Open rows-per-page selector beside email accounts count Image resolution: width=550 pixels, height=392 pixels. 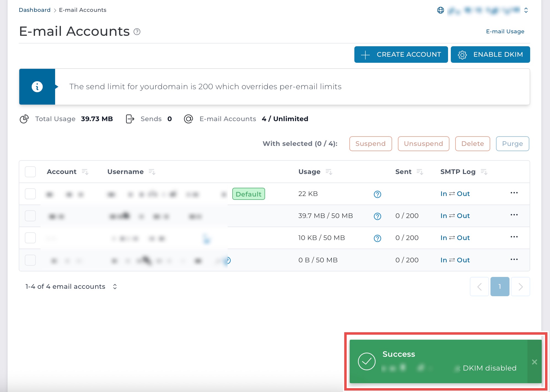coord(115,287)
